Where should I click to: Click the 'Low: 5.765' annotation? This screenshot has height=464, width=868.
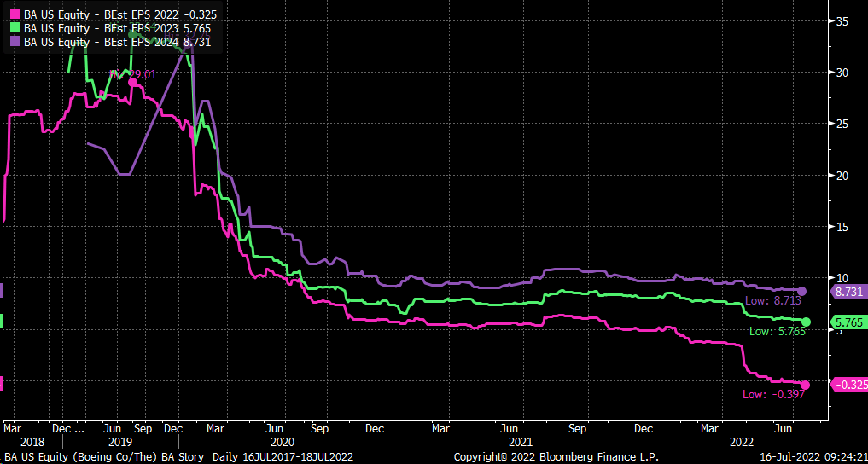coord(774,331)
